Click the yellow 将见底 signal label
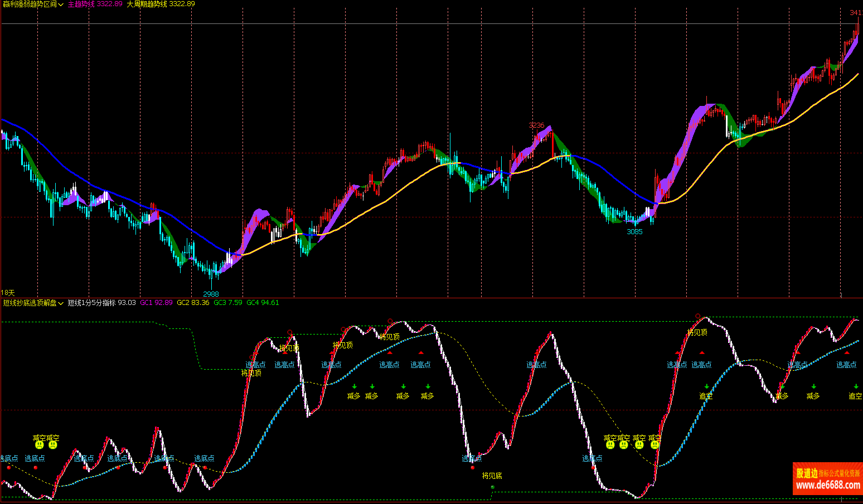The height and width of the screenshot is (504, 863). pos(492,476)
